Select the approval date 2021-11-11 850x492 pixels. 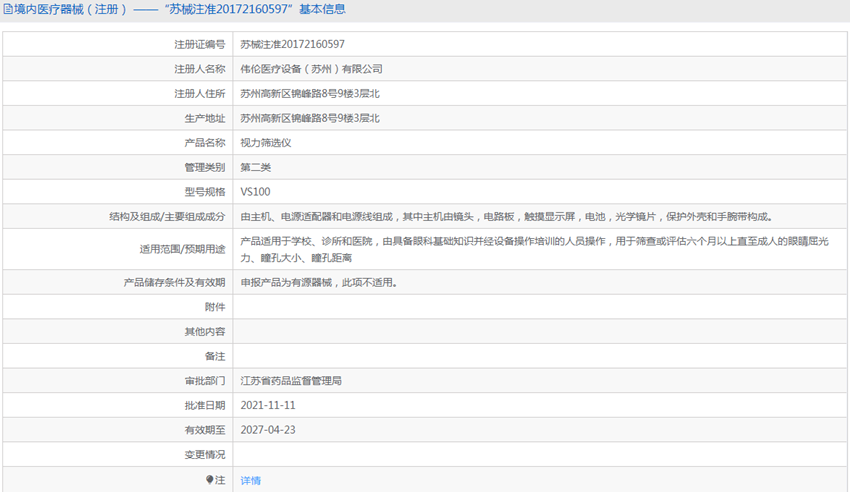(x=267, y=405)
